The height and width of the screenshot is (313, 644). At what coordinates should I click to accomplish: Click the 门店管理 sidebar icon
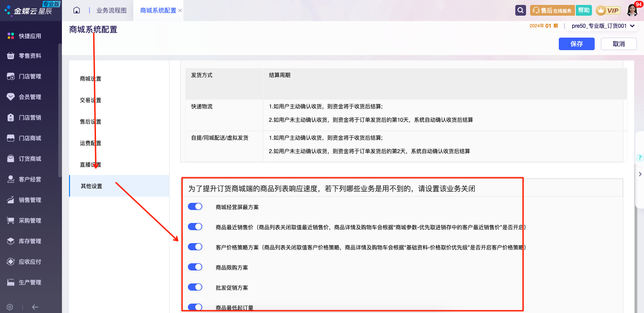click(11, 77)
